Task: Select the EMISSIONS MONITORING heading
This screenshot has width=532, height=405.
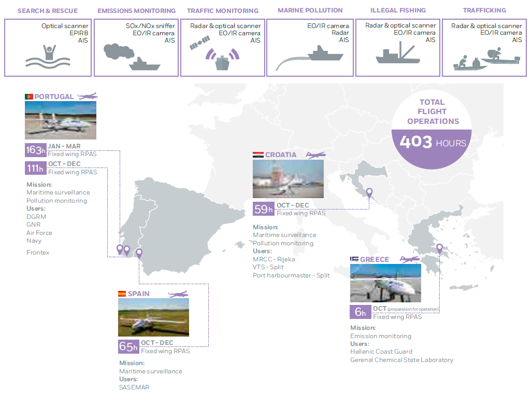Action: (x=136, y=11)
